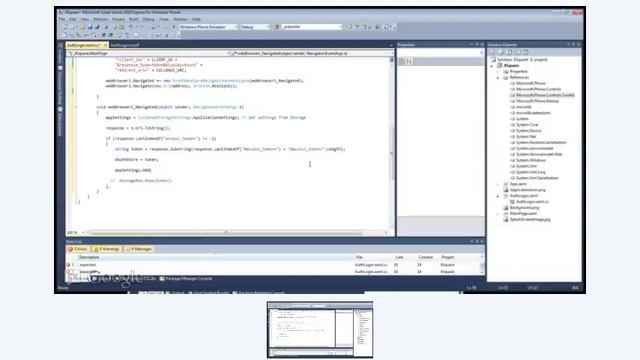The image size is (640, 360).
Task: Open the View menu
Action: pyautogui.click(x=84, y=19)
